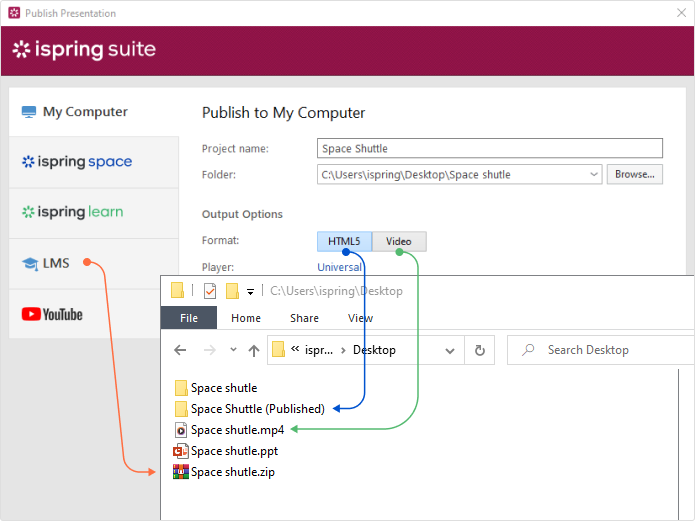Open the iSpring Learn publishing tab
This screenshot has height=521, width=695.
pyautogui.click(x=94, y=212)
